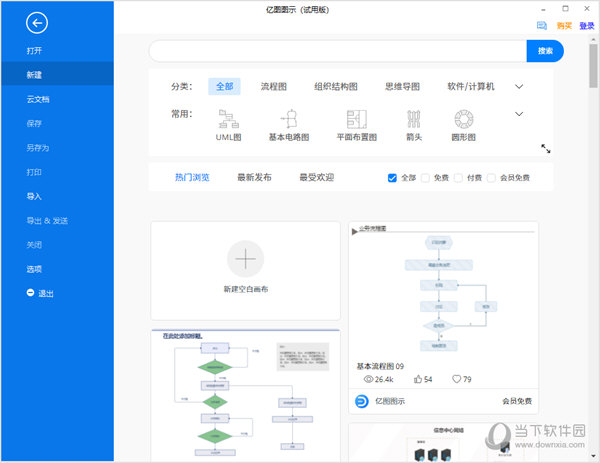
Task: Pick the 箭头 shapes icon
Action: (x=414, y=119)
